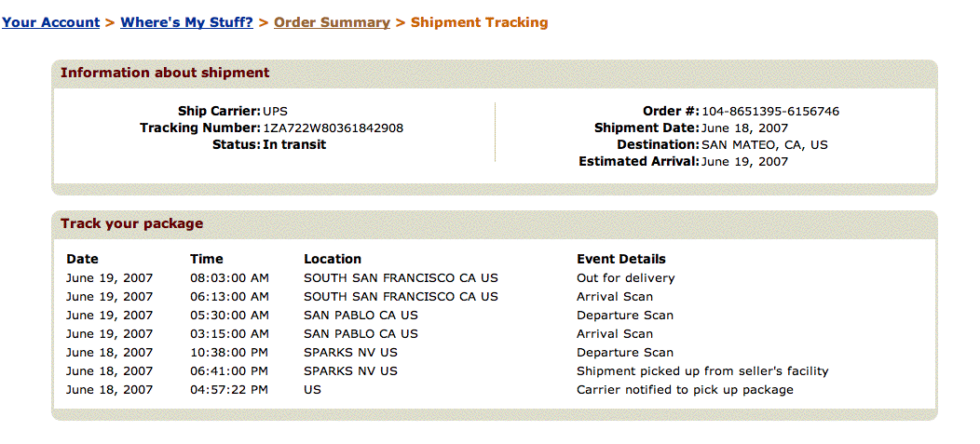This screenshot has width=980, height=444.
Task: Click the In transit status text
Action: point(294,144)
